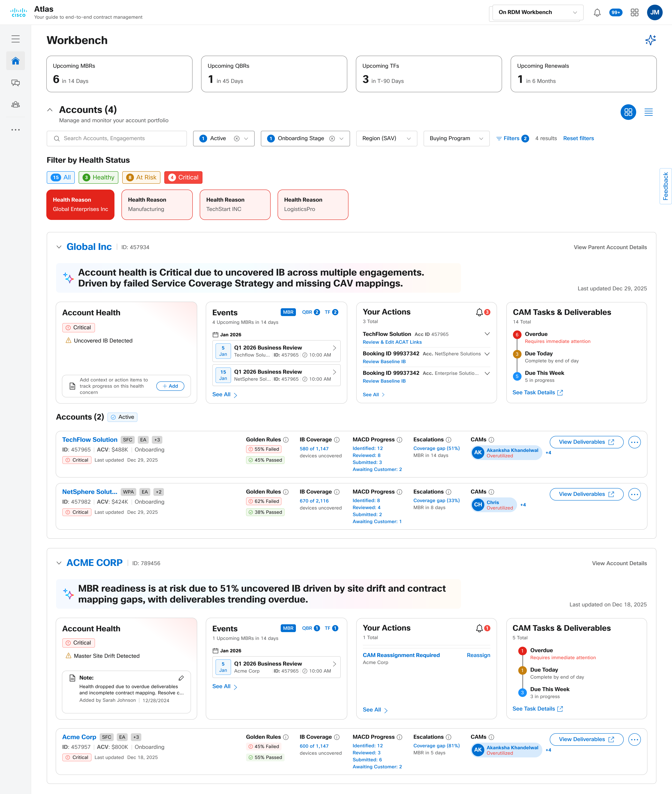Click Reassign for Acme Corp
The image size is (672, 794).
click(478, 655)
